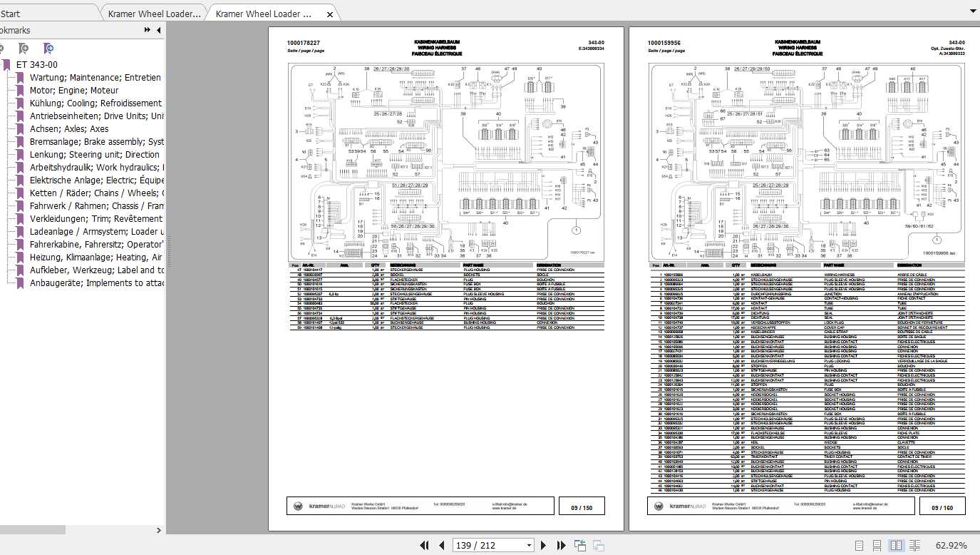Open the page number dropdown

coord(529,546)
